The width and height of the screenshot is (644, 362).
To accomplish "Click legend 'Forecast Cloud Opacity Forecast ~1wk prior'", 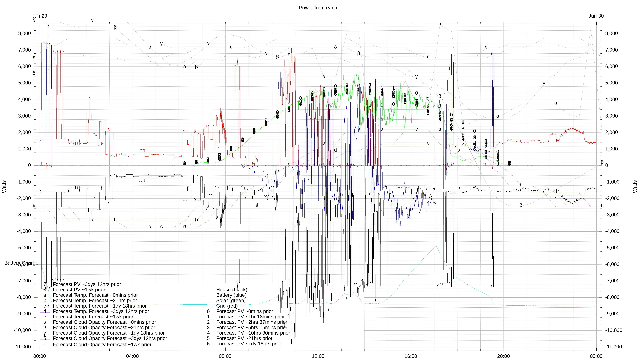I will [102, 345].
